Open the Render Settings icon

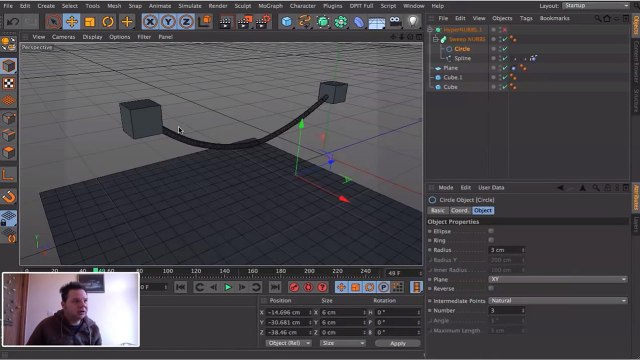click(x=263, y=22)
